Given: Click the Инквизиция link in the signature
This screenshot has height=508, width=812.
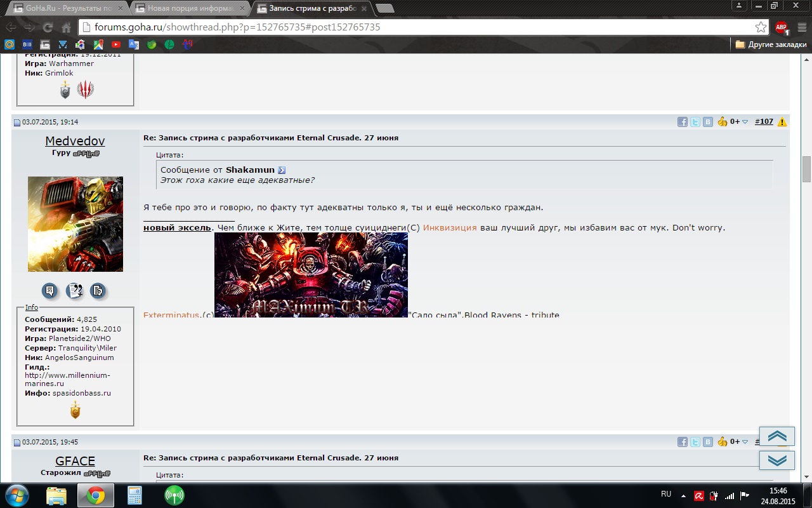Looking at the screenshot, I should tap(449, 227).
